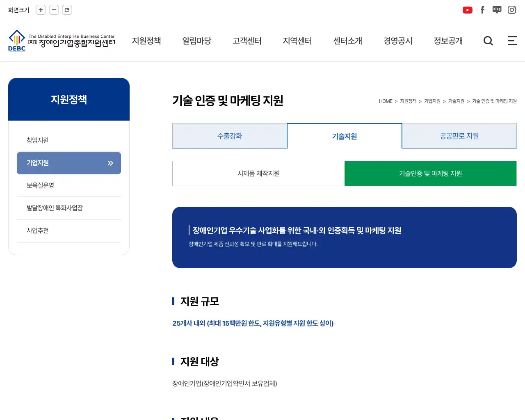The height and width of the screenshot is (420, 525).
Task: Reset screen size with refresh icon
Action: click(x=67, y=10)
